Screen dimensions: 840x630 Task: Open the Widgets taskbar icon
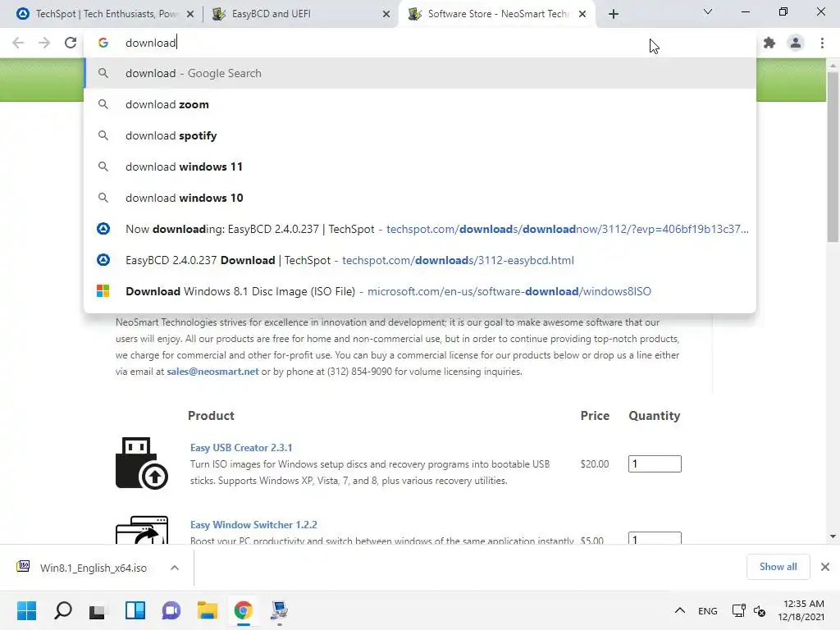[x=135, y=610]
